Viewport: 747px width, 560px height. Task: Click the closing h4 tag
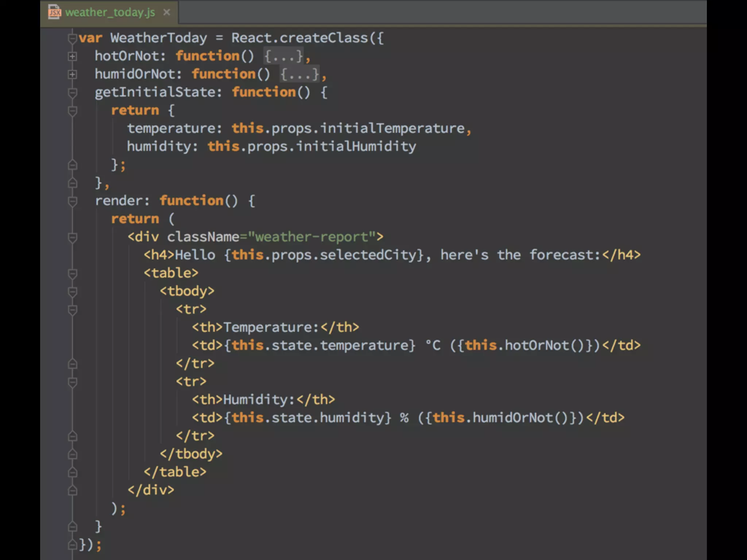pyautogui.click(x=622, y=255)
